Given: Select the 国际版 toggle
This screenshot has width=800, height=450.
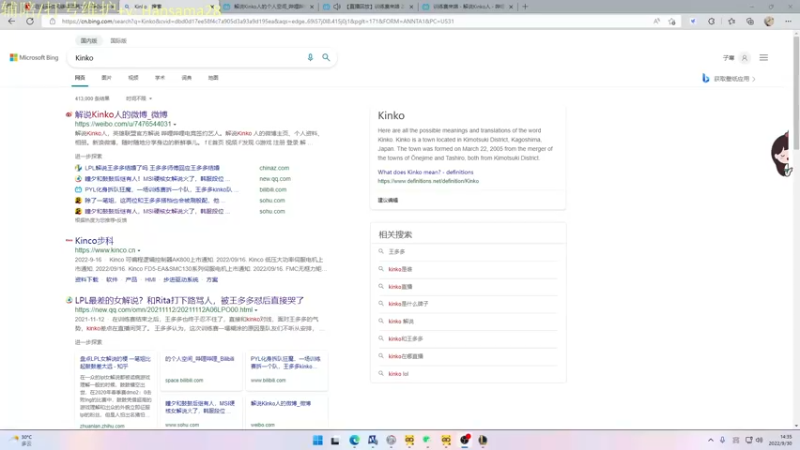Looking at the screenshot, I should (118, 41).
